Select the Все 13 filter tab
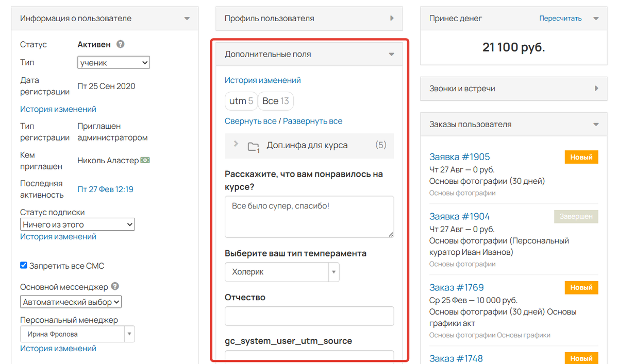 [276, 101]
